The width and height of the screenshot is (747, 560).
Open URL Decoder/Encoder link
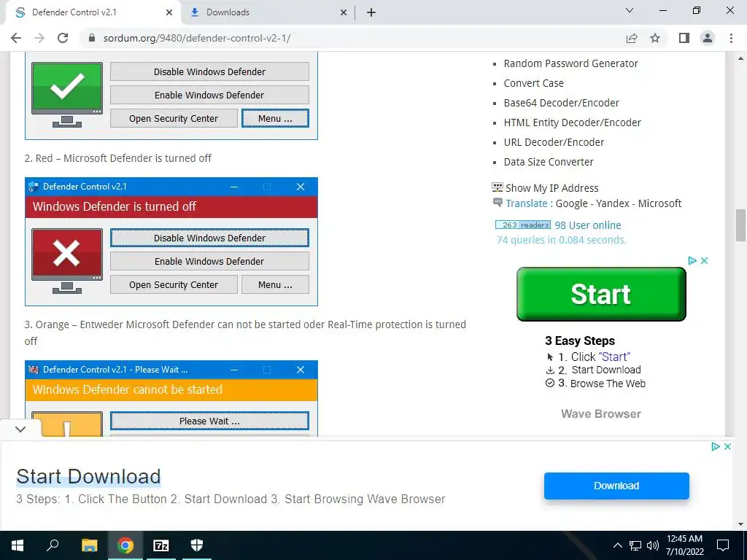[554, 142]
